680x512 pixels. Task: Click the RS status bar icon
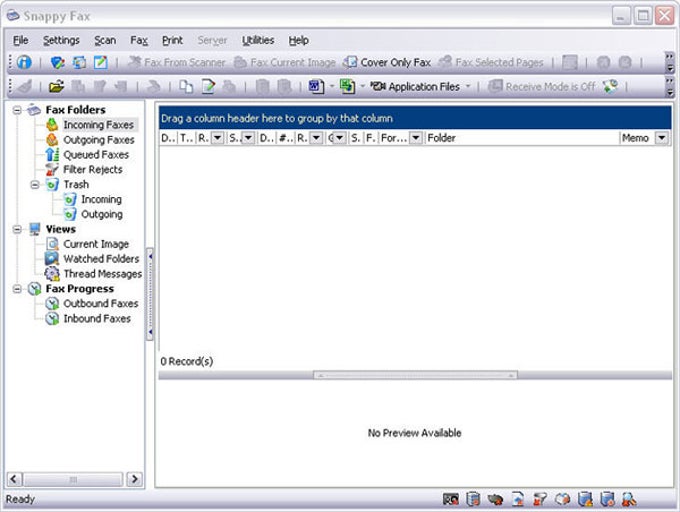click(x=451, y=499)
